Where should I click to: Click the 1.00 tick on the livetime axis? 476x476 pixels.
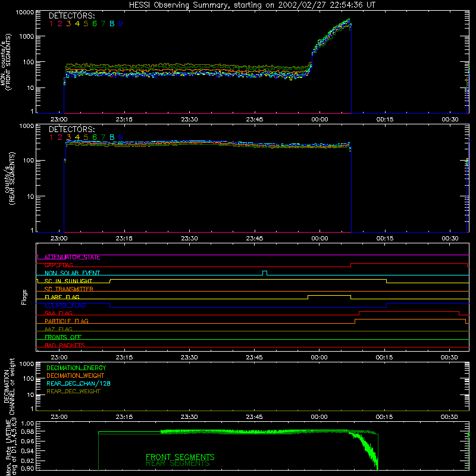click(x=28, y=423)
